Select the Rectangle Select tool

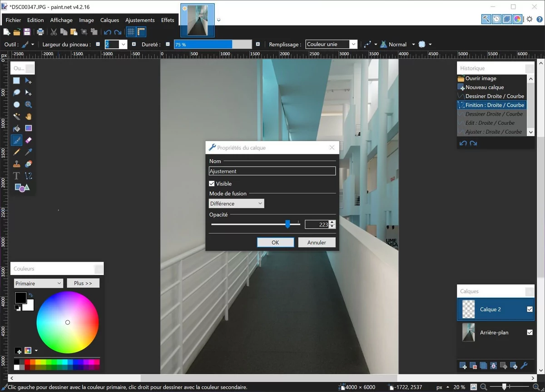tap(16, 81)
